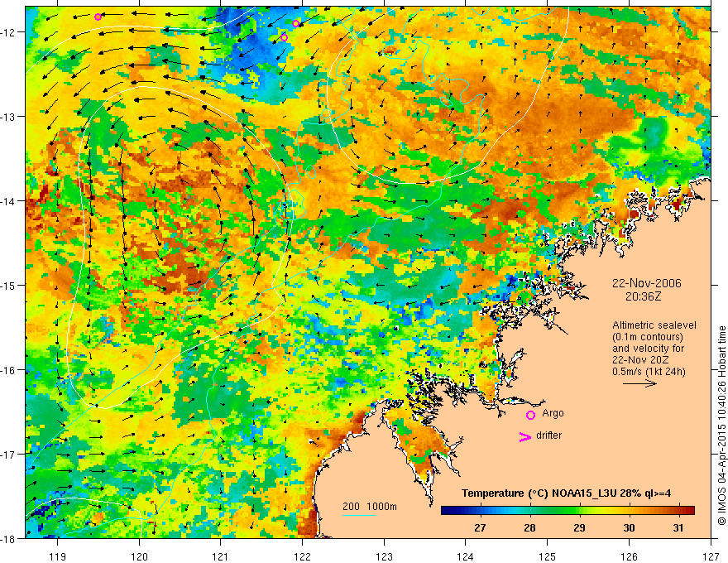Click the latitude axis label -17
728x563 pixels.
point(9,454)
